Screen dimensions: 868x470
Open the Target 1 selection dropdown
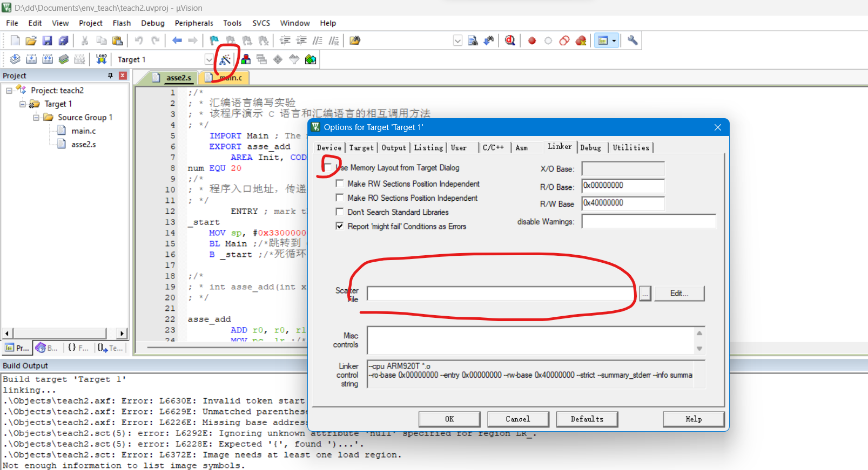[209, 59]
